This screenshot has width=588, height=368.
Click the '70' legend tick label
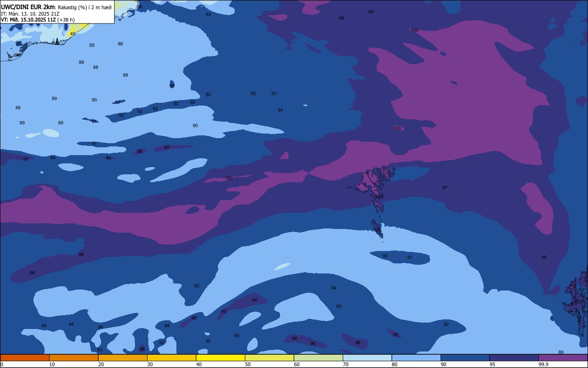(x=345, y=364)
